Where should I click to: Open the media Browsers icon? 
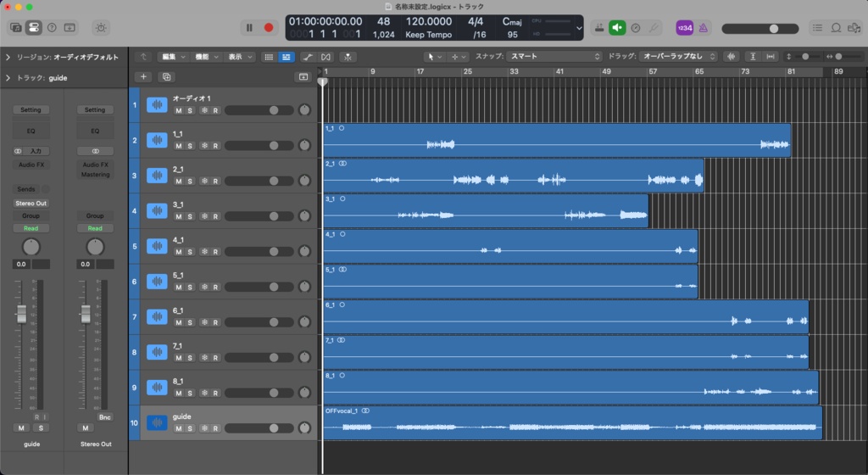(x=854, y=27)
